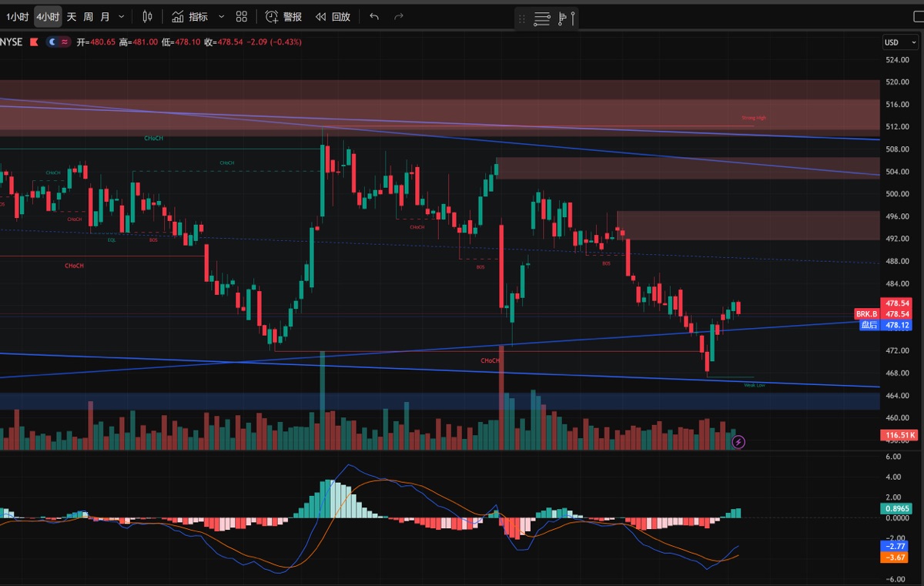Click the floating toolbar horizontal lines icon

point(542,18)
